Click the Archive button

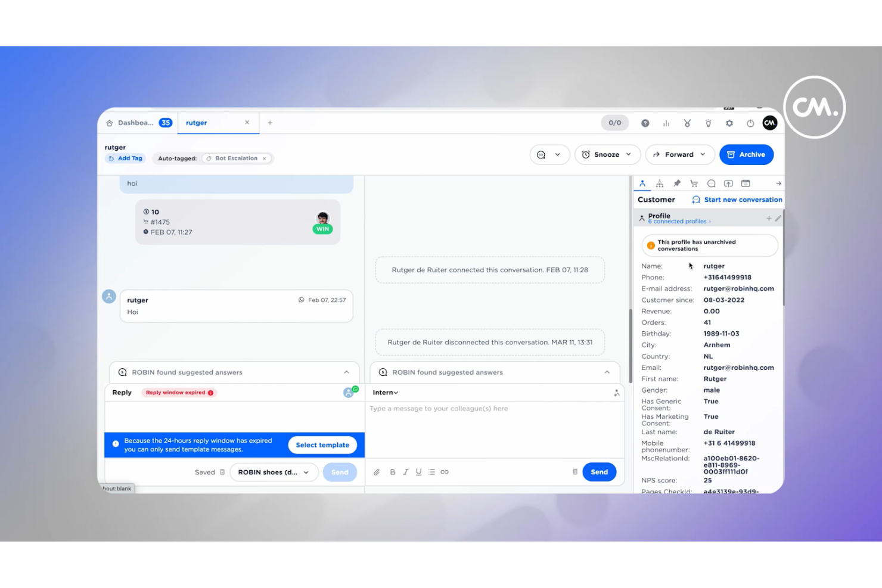746,154
